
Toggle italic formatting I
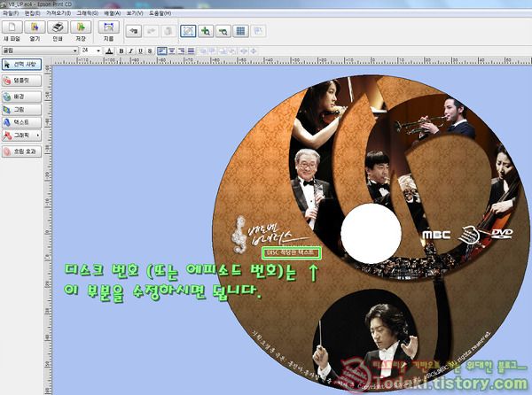point(130,50)
